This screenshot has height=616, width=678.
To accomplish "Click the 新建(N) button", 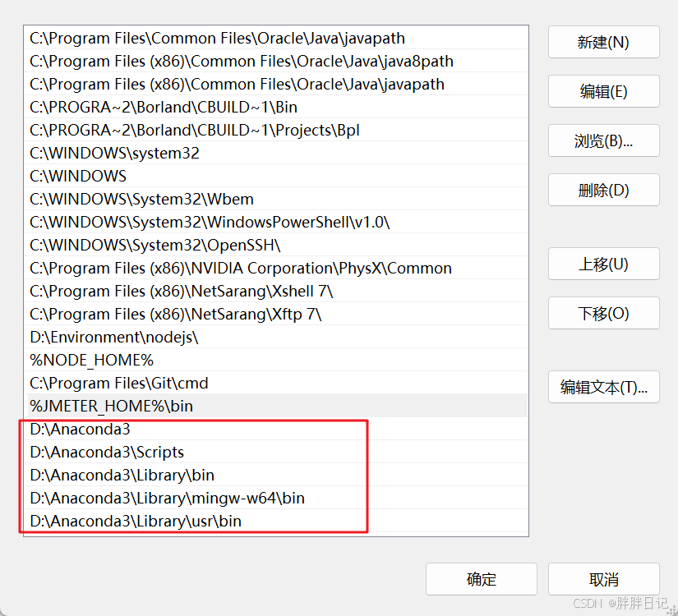I will [604, 42].
